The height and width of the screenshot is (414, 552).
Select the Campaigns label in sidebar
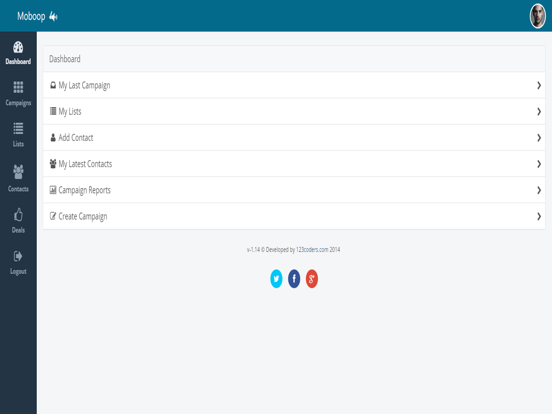[18, 103]
